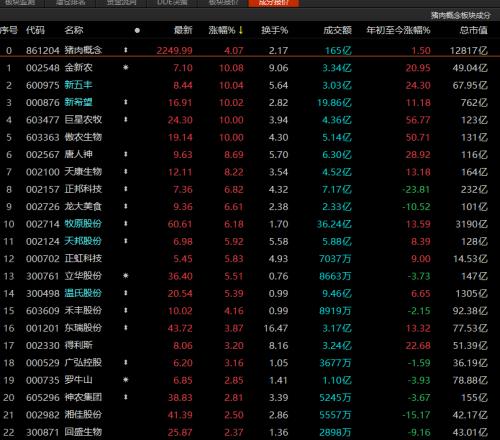Click the marker icon beside 龙大美食
Viewport: 500px width, 440px height.
(x=126, y=206)
